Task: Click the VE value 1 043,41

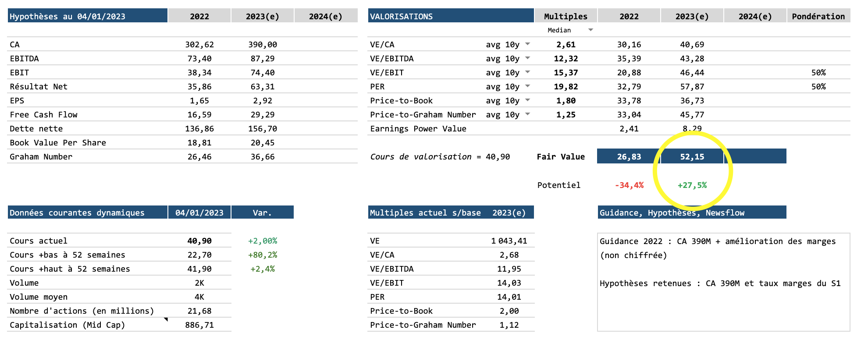Action: pos(509,241)
